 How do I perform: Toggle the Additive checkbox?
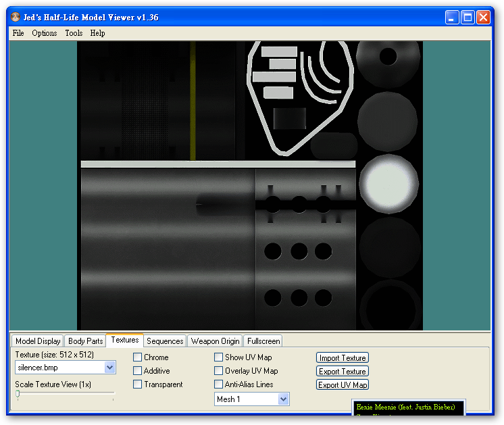[138, 371]
